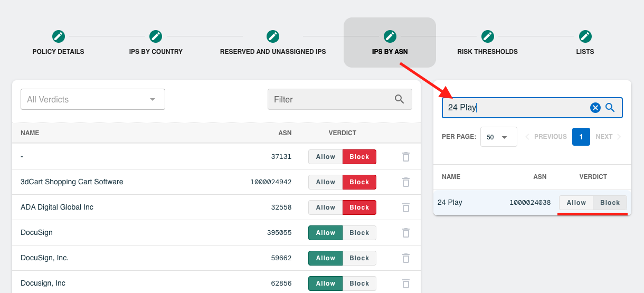Screen dimensions: 644x293
Task: Click the search magnifier beside 24 Play
Action: click(x=610, y=108)
